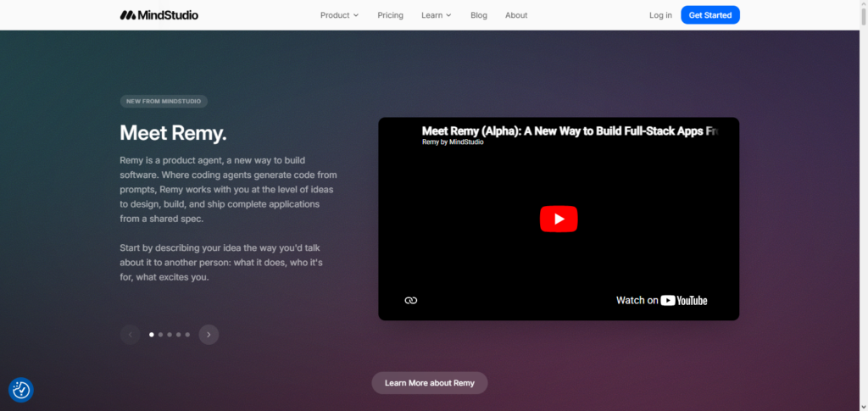Viewport: 868px width, 411px height.
Task: Click the scrollbar up arrow
Action: (x=864, y=4)
